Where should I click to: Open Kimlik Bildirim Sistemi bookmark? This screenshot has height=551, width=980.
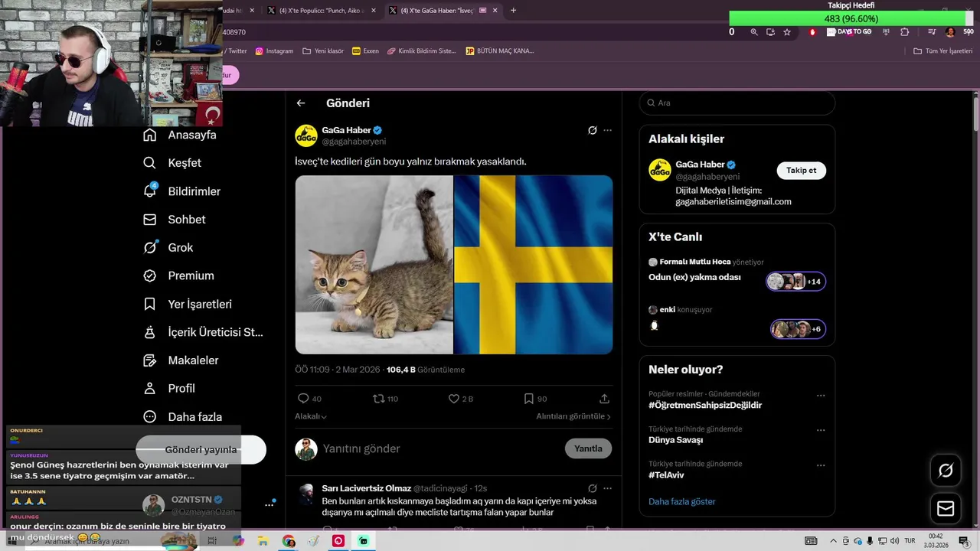[x=422, y=51]
